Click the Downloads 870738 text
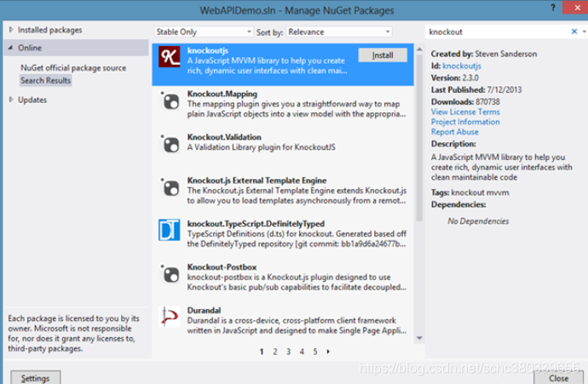Image resolution: width=588 pixels, height=384 pixels. pos(465,101)
